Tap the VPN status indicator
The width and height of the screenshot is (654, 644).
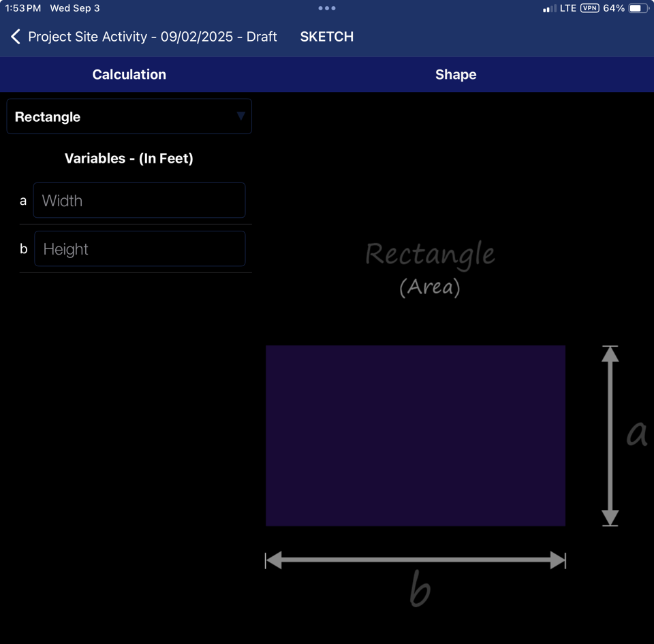(589, 8)
